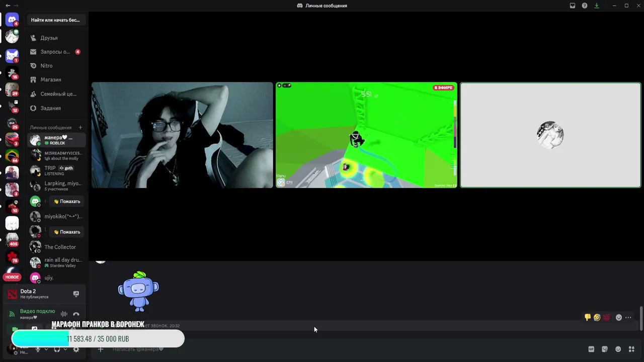React with the 100 emoji
644x362 pixels.
click(x=606, y=317)
